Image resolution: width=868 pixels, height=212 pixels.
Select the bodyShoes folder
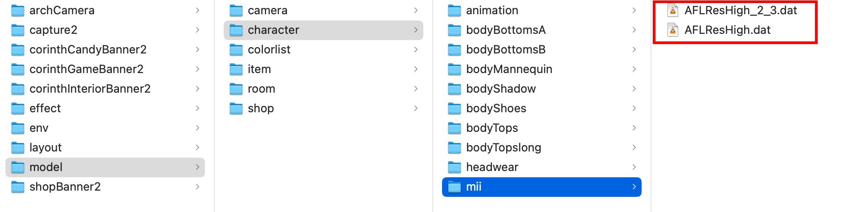coord(496,108)
